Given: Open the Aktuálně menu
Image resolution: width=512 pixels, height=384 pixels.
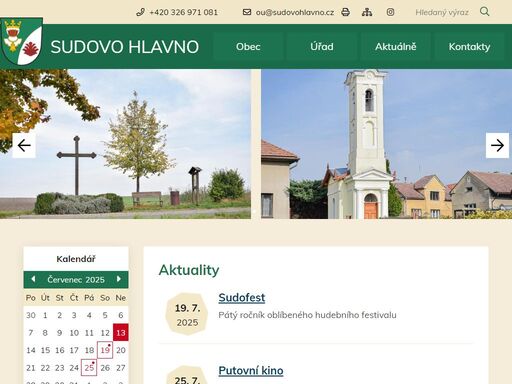Looking at the screenshot, I should pos(396,47).
